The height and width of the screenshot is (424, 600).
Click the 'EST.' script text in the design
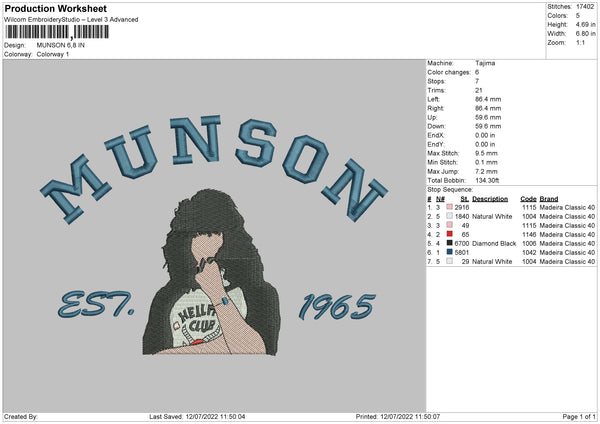[x=96, y=305]
